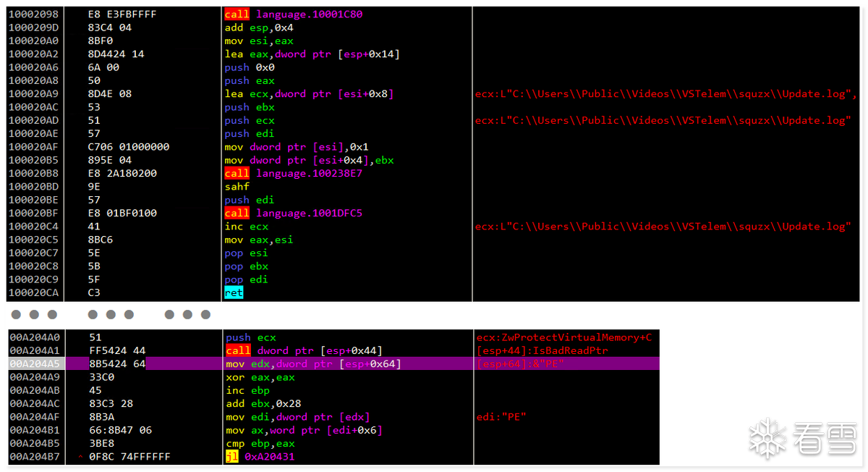The image size is (868, 472).
Task: Select the 'ecx:ZwProtectVirtualMemory+C' comment
Action: [564, 337]
